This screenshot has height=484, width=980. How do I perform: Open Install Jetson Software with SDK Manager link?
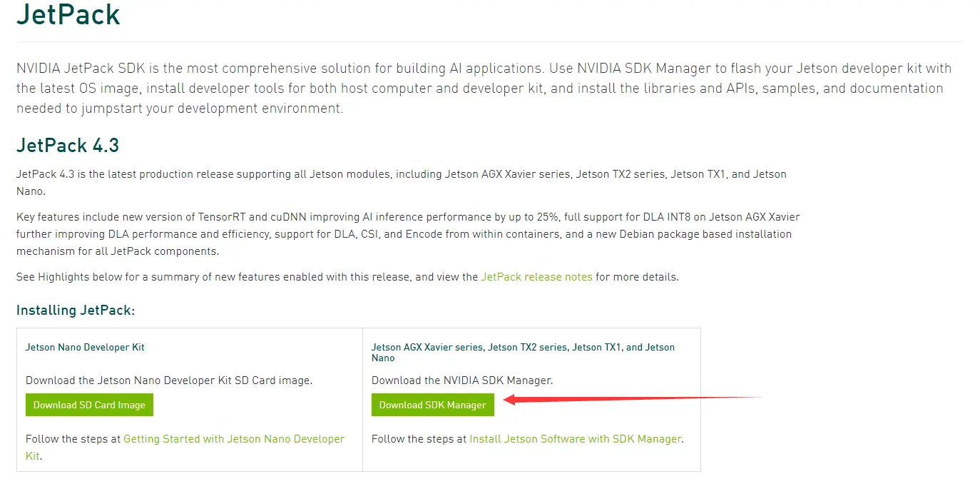(x=575, y=439)
